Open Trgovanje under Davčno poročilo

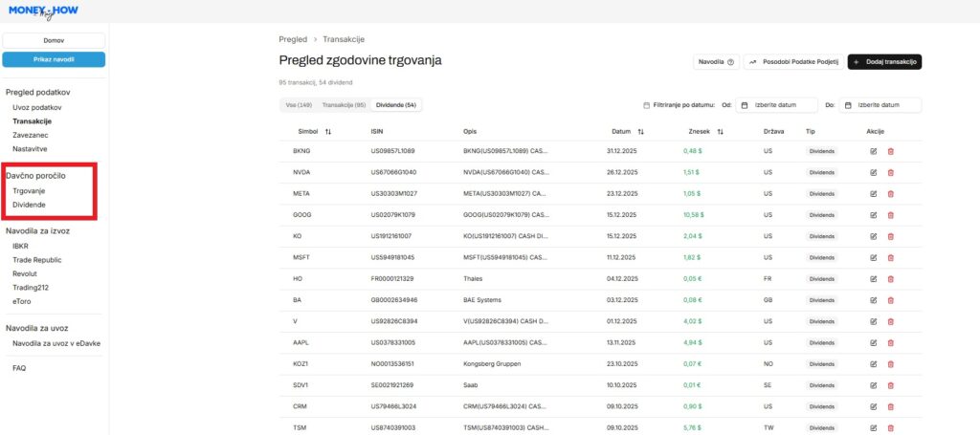coord(28,191)
